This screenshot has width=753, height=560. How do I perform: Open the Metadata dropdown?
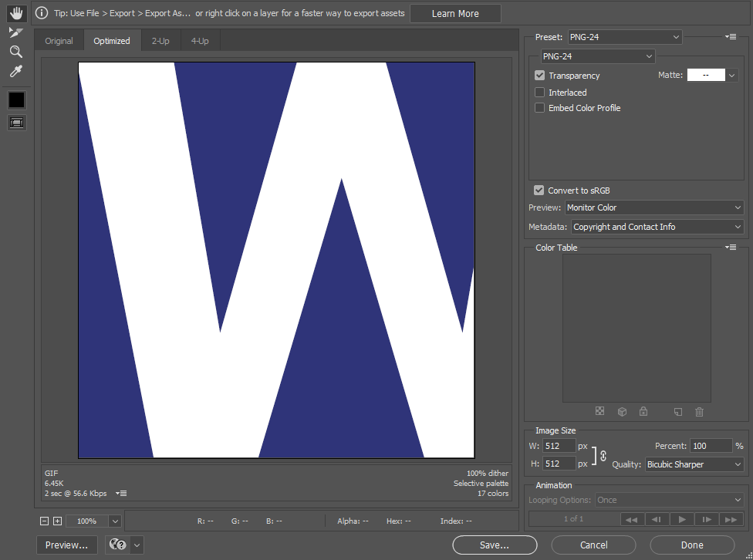tap(657, 227)
